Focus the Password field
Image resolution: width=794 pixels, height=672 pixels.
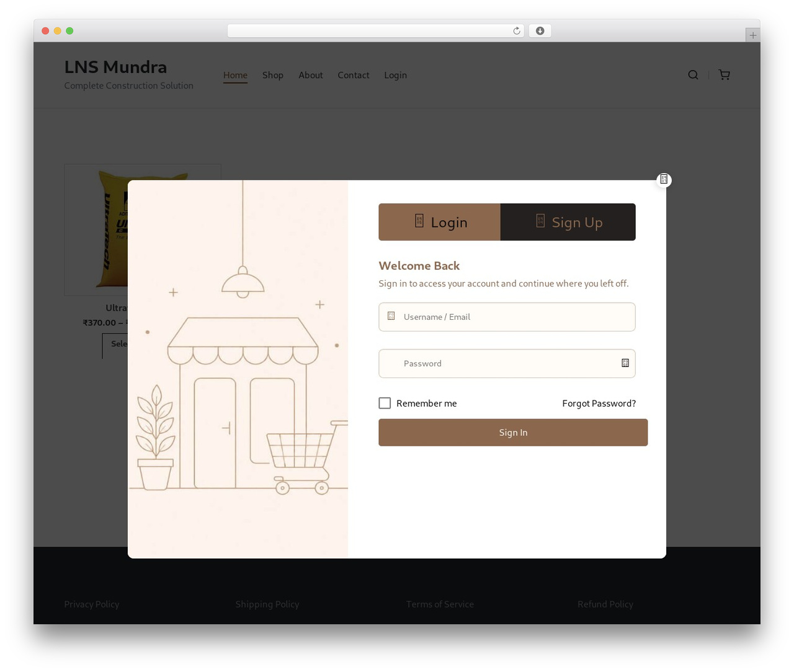pos(507,363)
